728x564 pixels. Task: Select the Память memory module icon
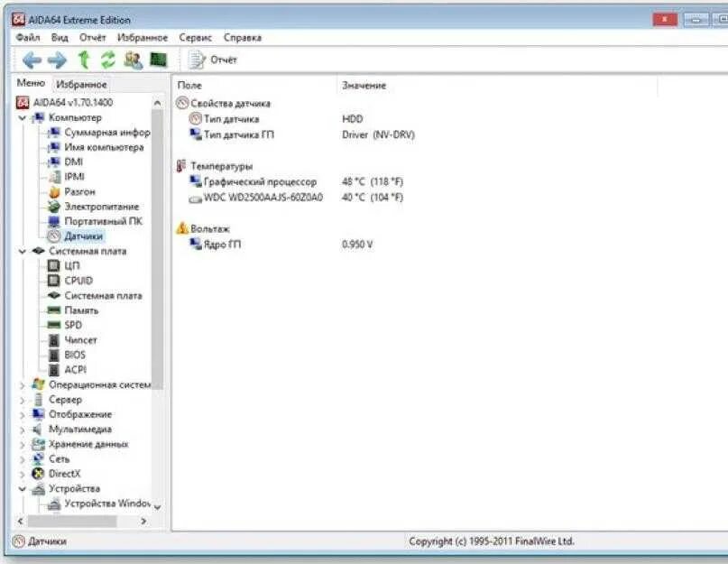pyautogui.click(x=54, y=310)
